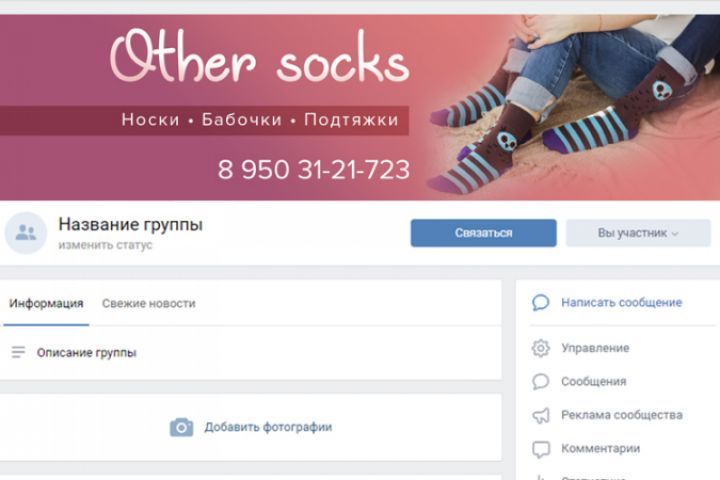Open Управление in the side menu
720x480 pixels.
click(595, 348)
